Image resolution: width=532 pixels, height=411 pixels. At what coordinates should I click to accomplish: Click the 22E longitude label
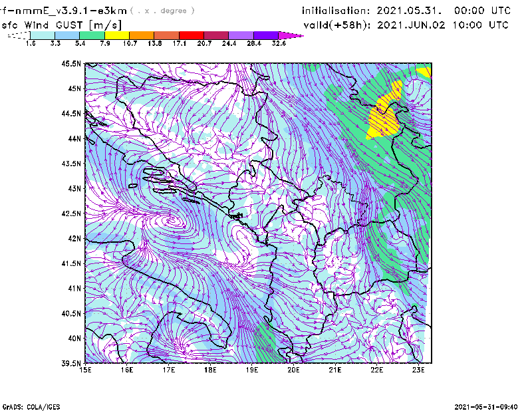[x=376, y=370]
